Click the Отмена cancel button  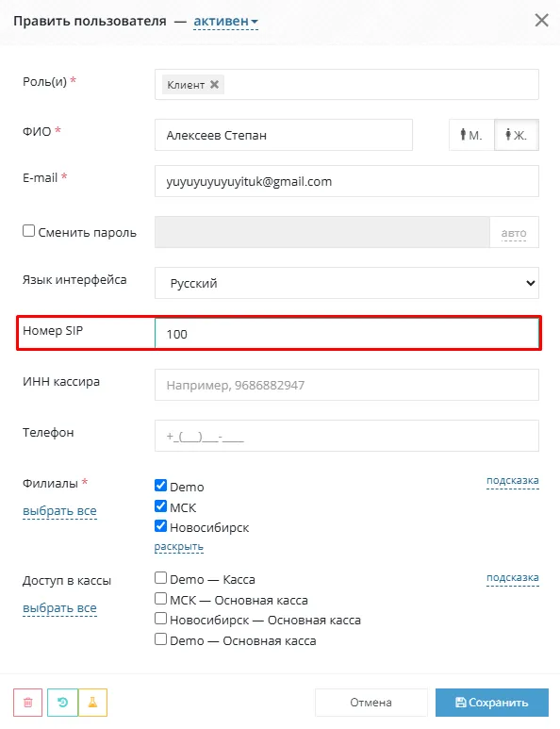coord(371,702)
